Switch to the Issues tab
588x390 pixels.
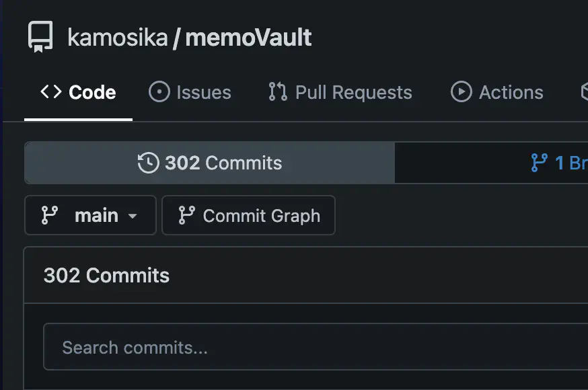(x=190, y=92)
